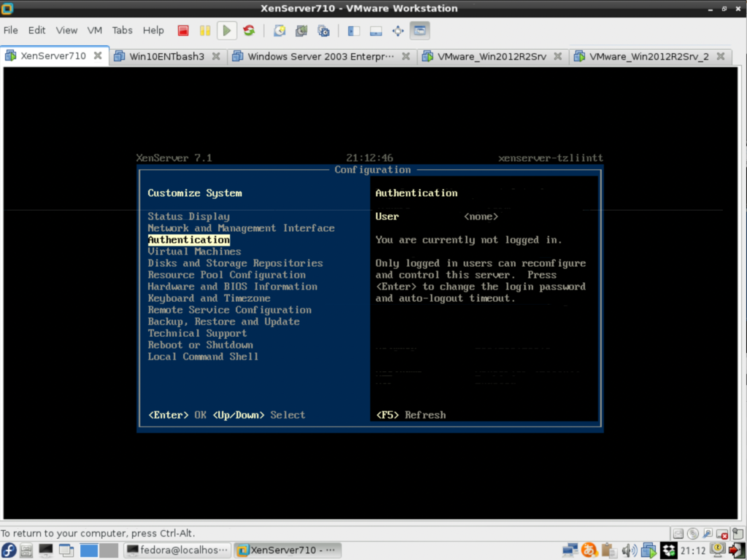The height and width of the screenshot is (560, 747).
Task: Click the Dropbox tray icon
Action: 668,551
